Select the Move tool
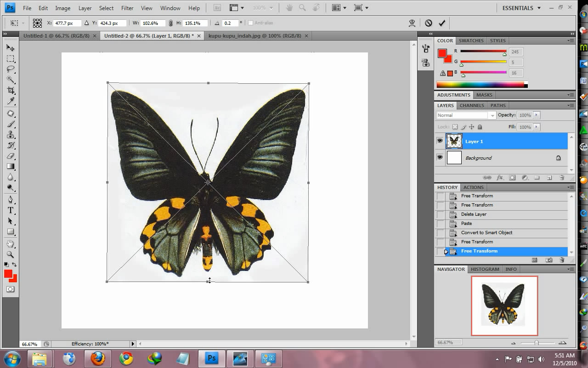588x368 pixels. click(10, 48)
